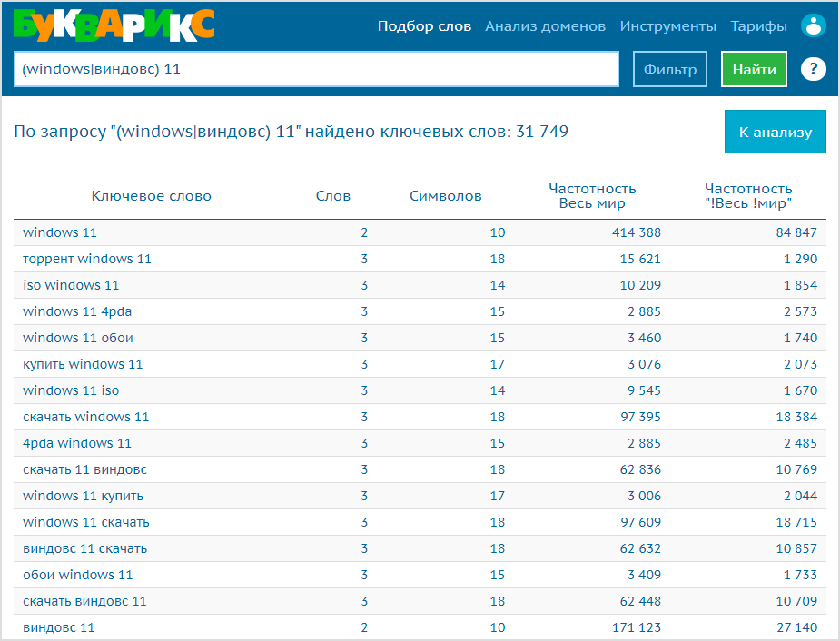Click the Фильтр button
Image resolution: width=840 pixels, height=641 pixels.
pyautogui.click(x=669, y=69)
